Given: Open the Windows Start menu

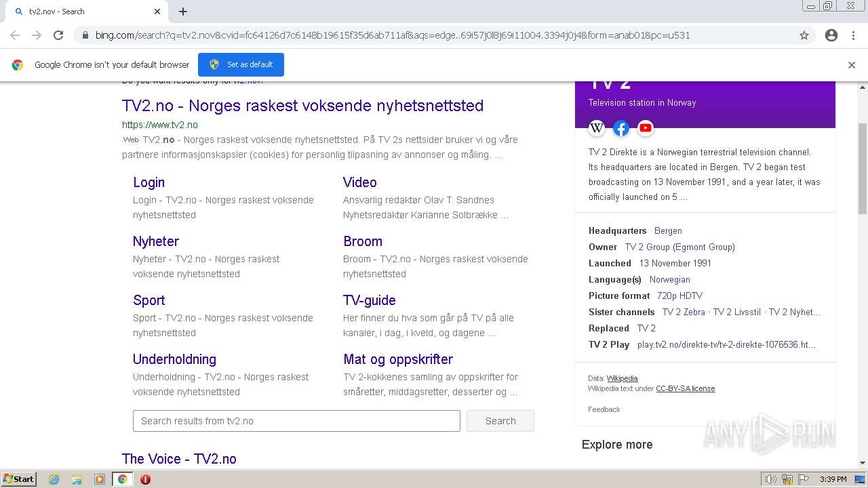Looking at the screenshot, I should click(19, 479).
